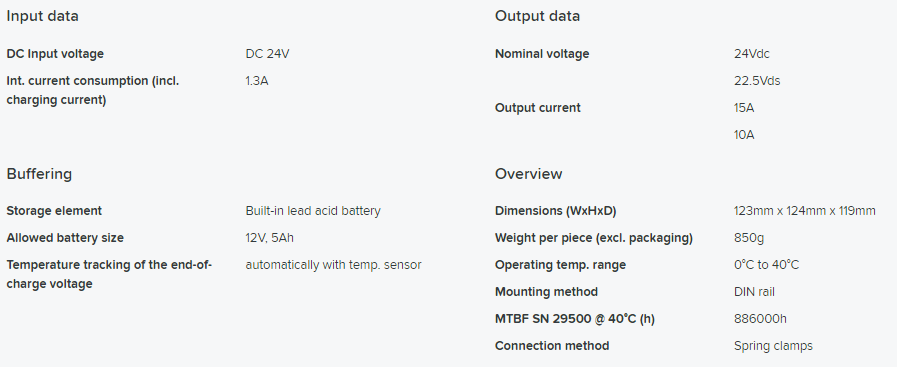Click the automatically with temp. sensor text
897x367 pixels.
point(334,265)
